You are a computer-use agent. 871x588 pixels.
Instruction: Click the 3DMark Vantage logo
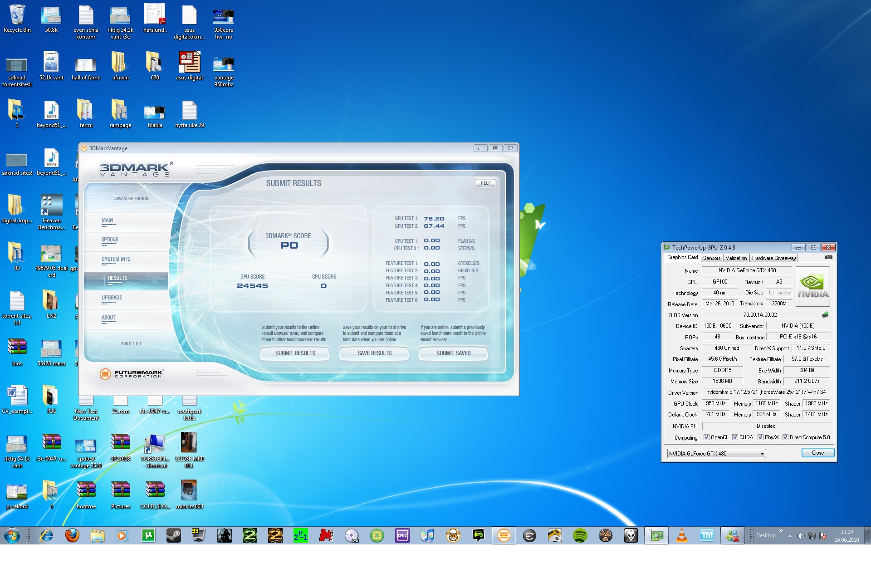pyautogui.click(x=136, y=169)
